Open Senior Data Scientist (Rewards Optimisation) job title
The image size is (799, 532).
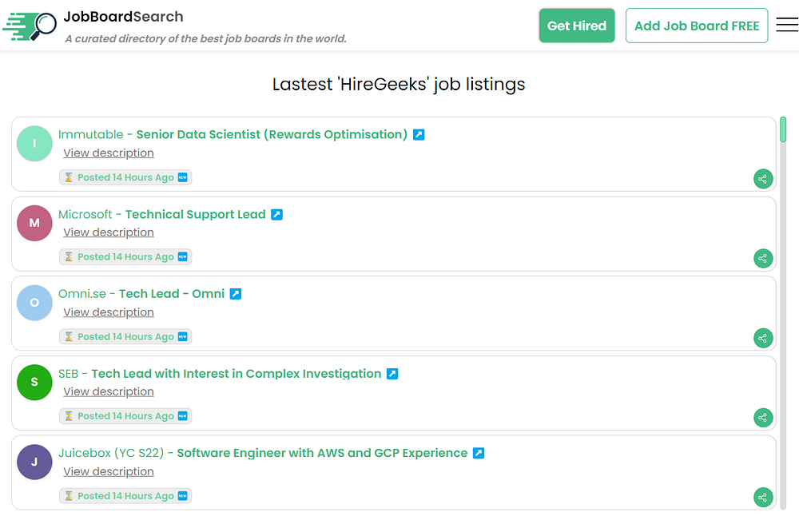[272, 134]
